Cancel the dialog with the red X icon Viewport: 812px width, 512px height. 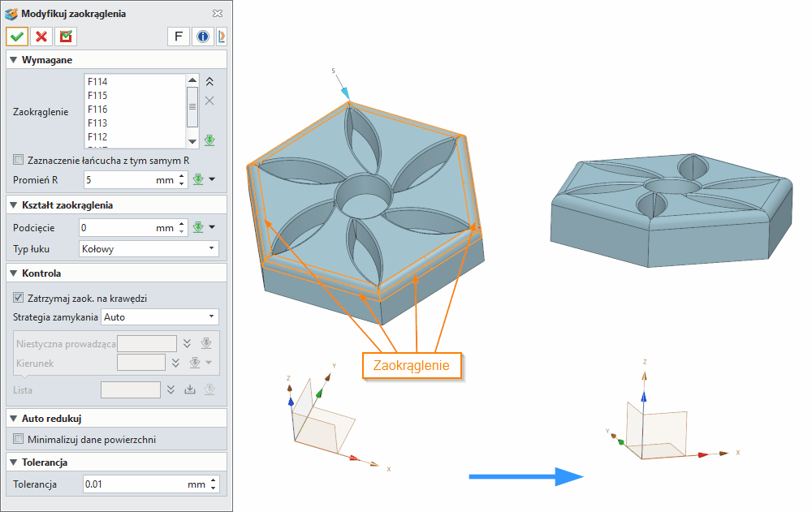click(x=41, y=36)
